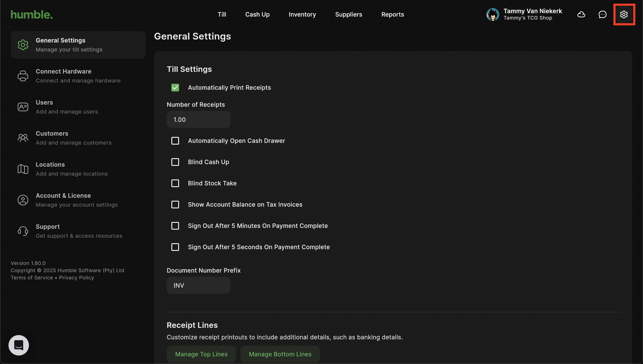
Task: Click the printer icon for Connect Hardware
Action: point(23,76)
